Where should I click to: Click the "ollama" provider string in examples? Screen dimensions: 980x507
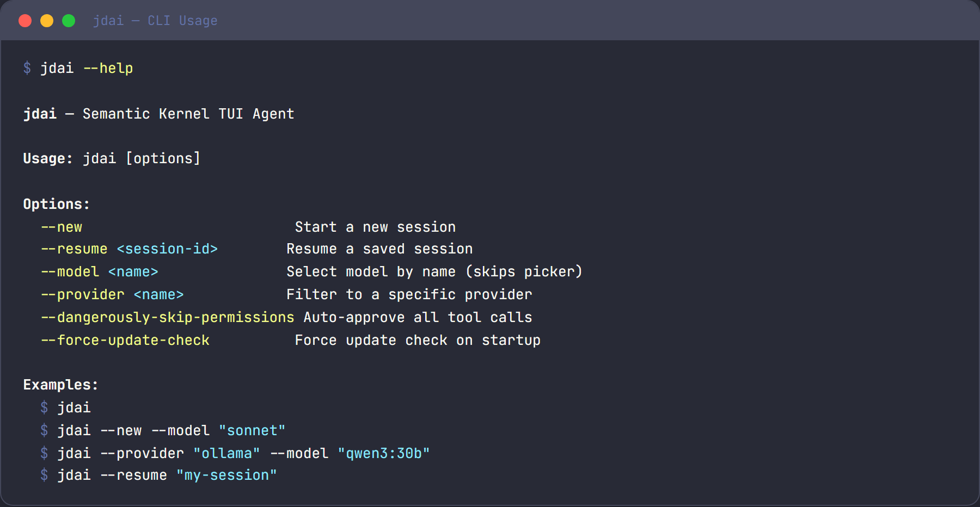pyautogui.click(x=225, y=453)
